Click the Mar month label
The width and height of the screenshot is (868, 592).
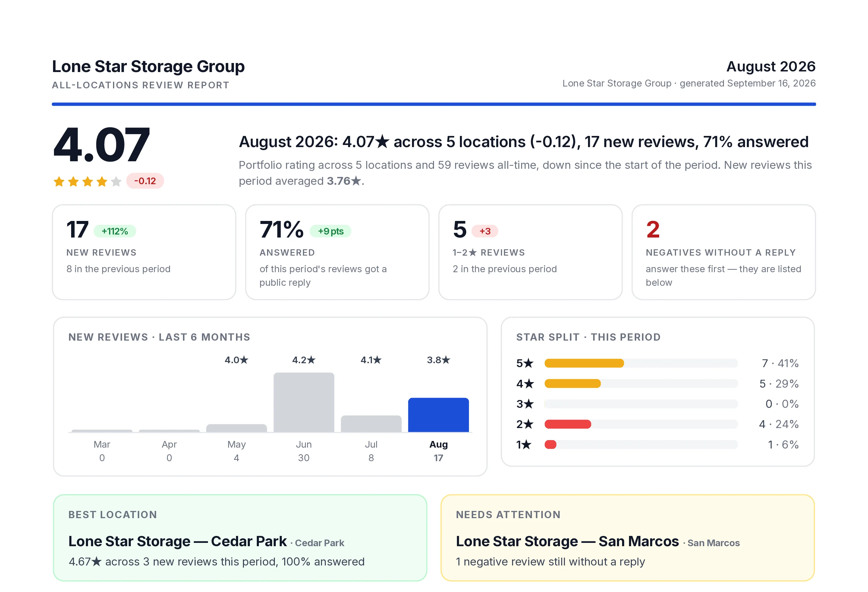pyautogui.click(x=102, y=445)
